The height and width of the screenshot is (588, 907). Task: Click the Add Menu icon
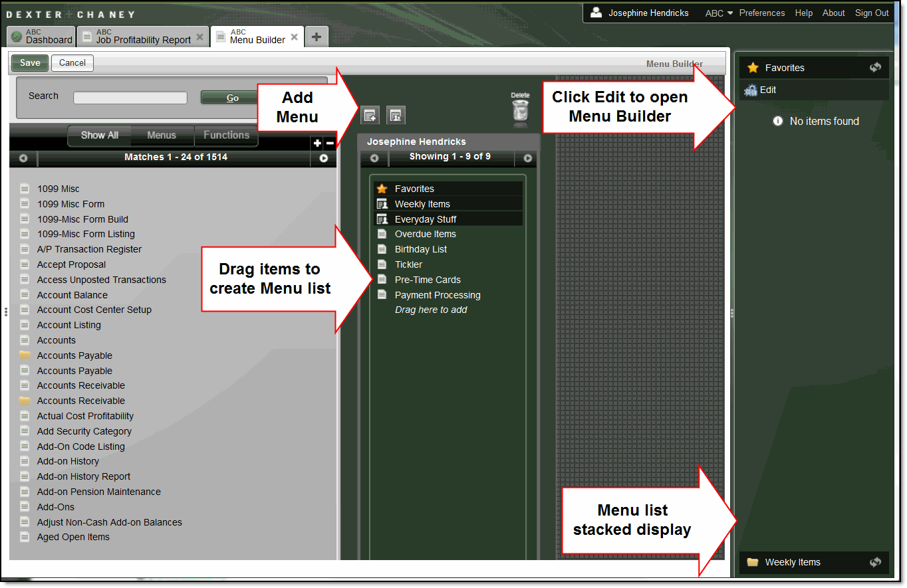[x=370, y=115]
